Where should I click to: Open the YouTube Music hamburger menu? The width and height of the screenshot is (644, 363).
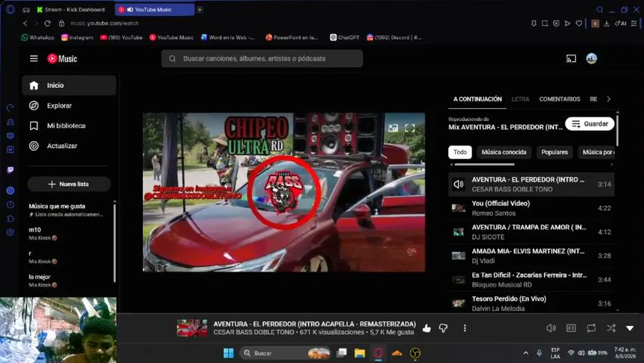(x=34, y=58)
